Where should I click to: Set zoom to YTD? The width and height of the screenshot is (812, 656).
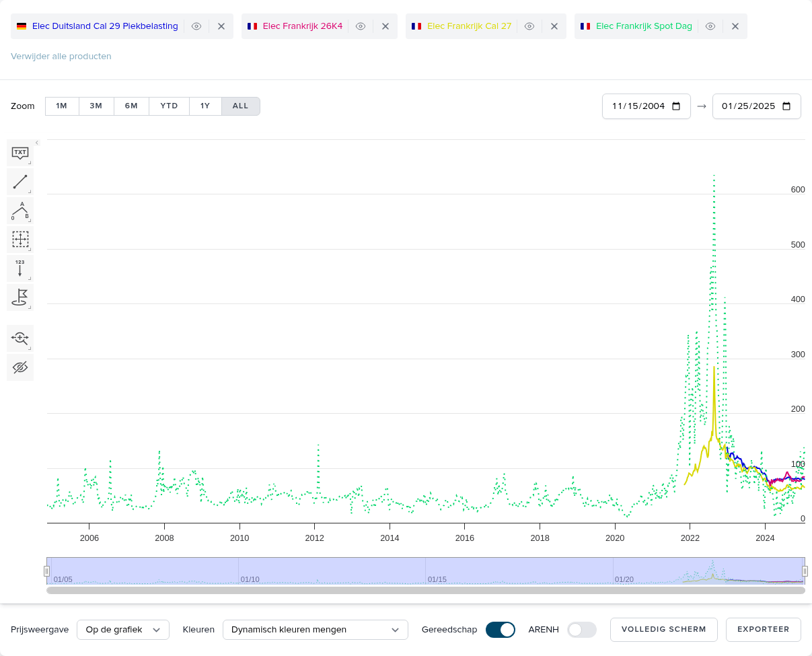pyautogui.click(x=169, y=106)
